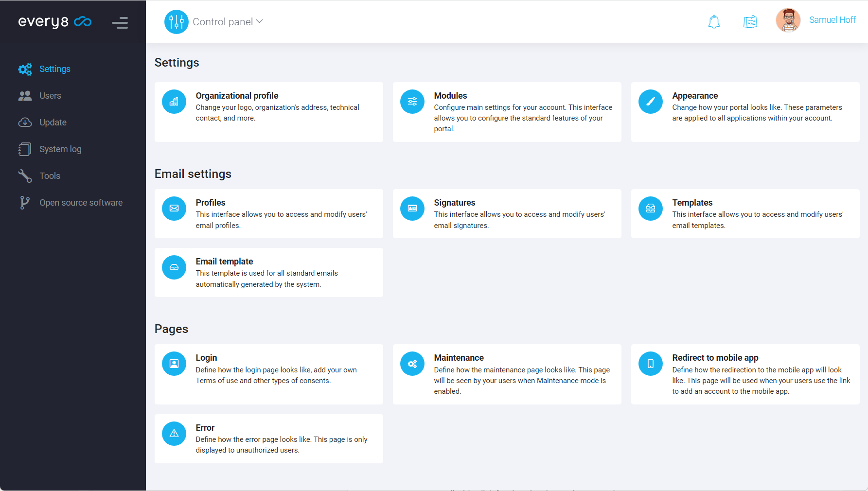Image resolution: width=868 pixels, height=491 pixels.
Task: Click the Appearance paintbrush icon
Action: click(650, 102)
